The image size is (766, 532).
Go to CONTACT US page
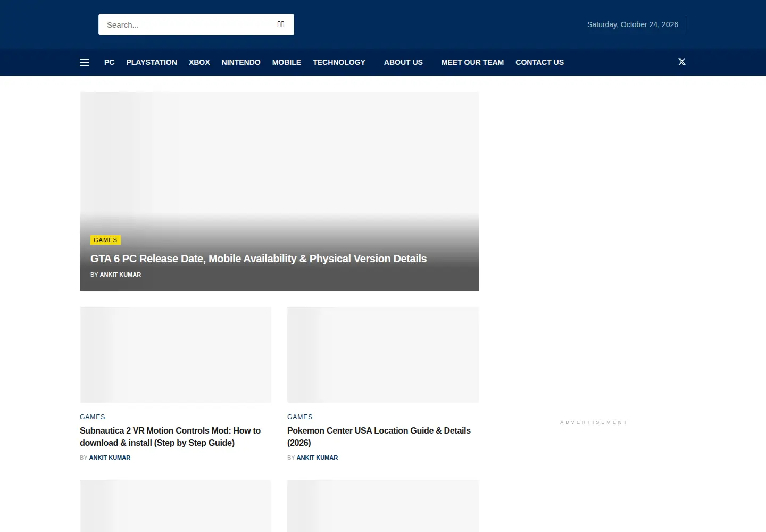[539, 62]
